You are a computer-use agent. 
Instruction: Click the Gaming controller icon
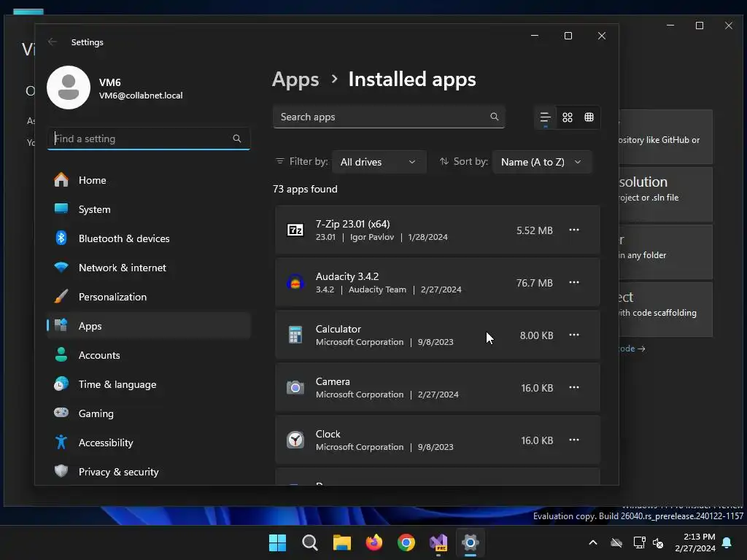click(61, 413)
